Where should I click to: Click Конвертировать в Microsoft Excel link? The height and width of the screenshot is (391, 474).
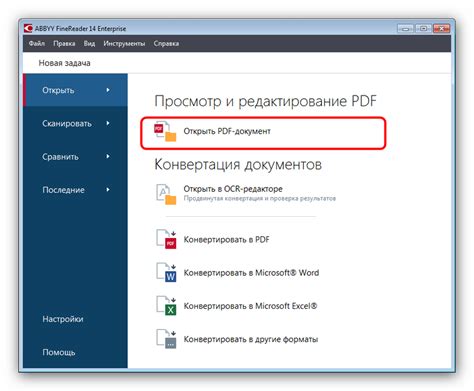250,306
